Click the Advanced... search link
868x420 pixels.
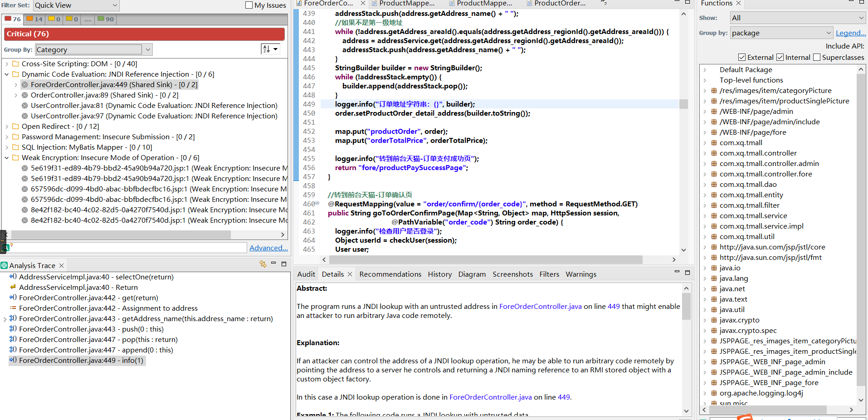pos(268,248)
